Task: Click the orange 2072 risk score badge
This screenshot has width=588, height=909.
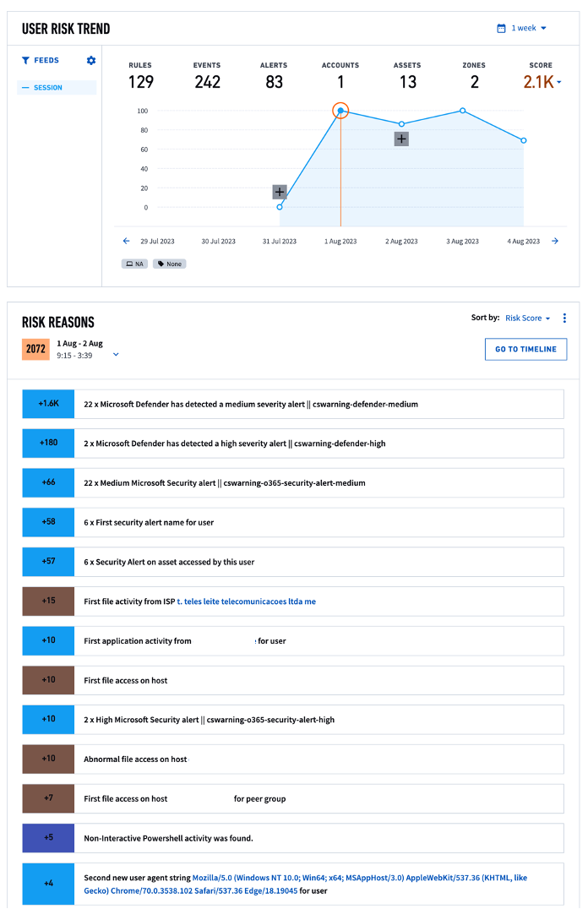Action: pos(35,349)
